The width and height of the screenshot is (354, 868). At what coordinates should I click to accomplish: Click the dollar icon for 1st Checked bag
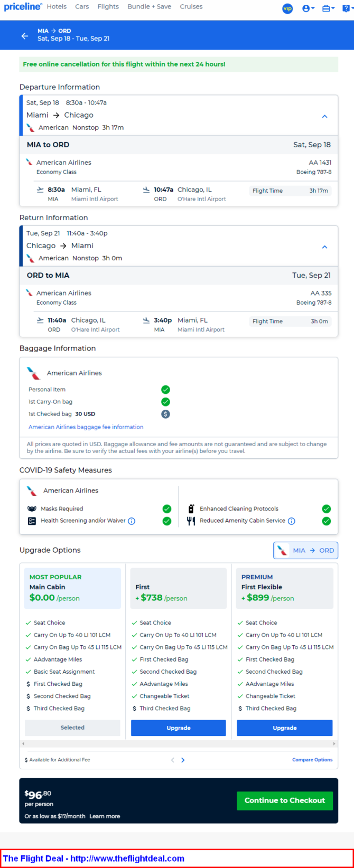coord(165,414)
